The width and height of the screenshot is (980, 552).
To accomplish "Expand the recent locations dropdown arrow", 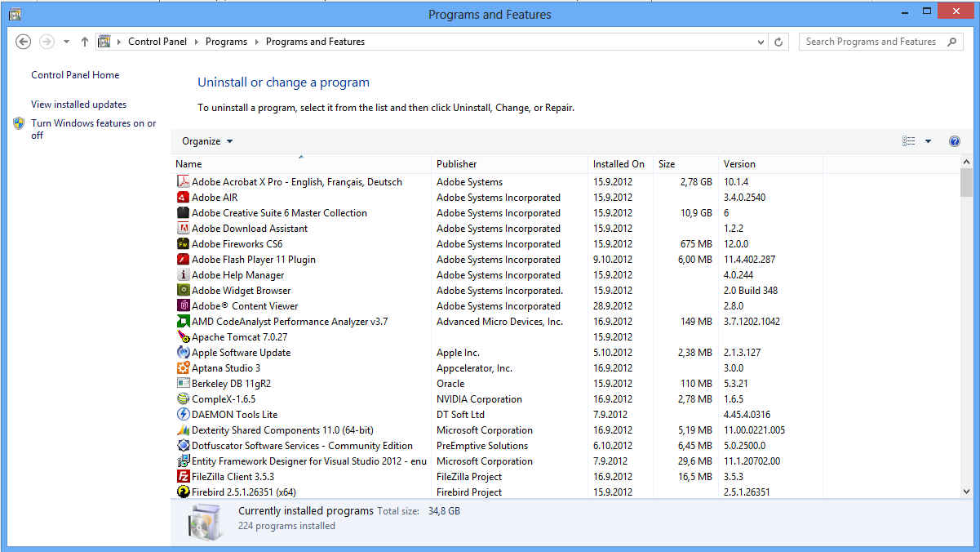I will pyautogui.click(x=66, y=42).
